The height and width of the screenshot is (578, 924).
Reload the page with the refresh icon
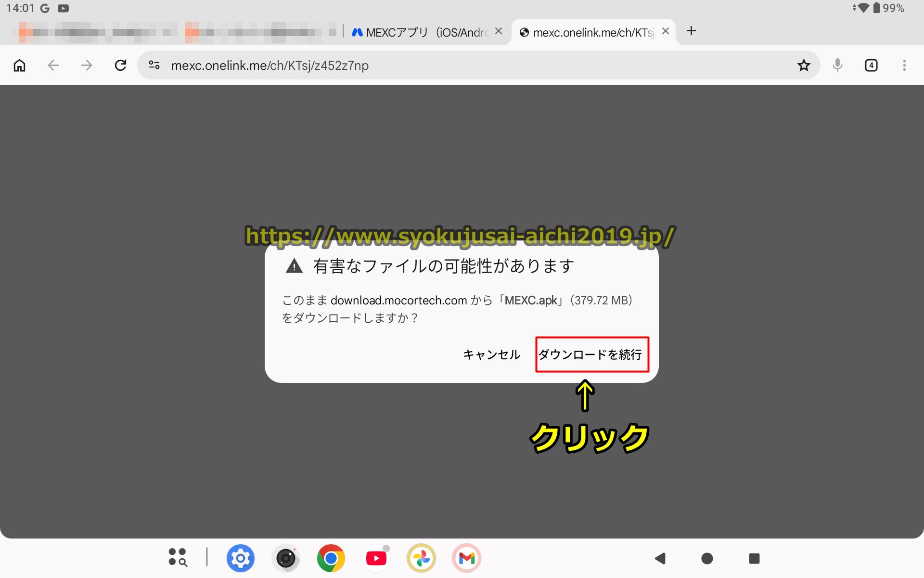tap(120, 65)
